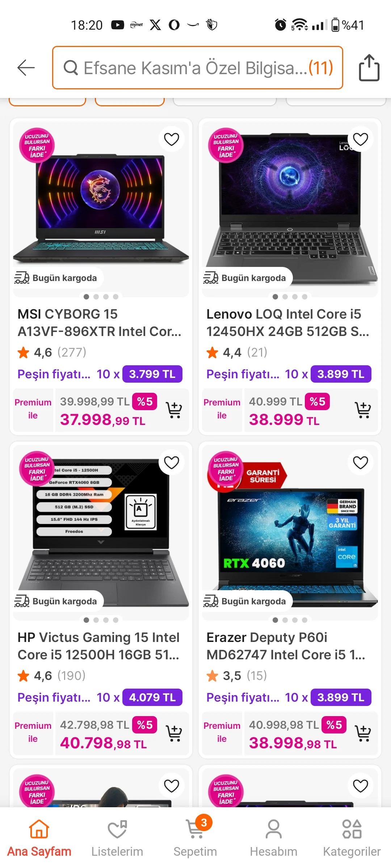This screenshot has width=391, height=868.
Task: Favorite the MSI Cyborg 15 laptop
Action: [172, 139]
